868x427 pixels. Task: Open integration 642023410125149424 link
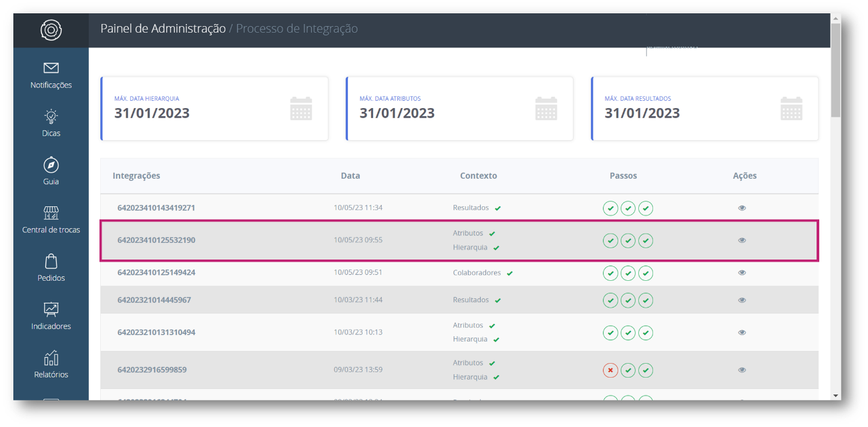(156, 273)
